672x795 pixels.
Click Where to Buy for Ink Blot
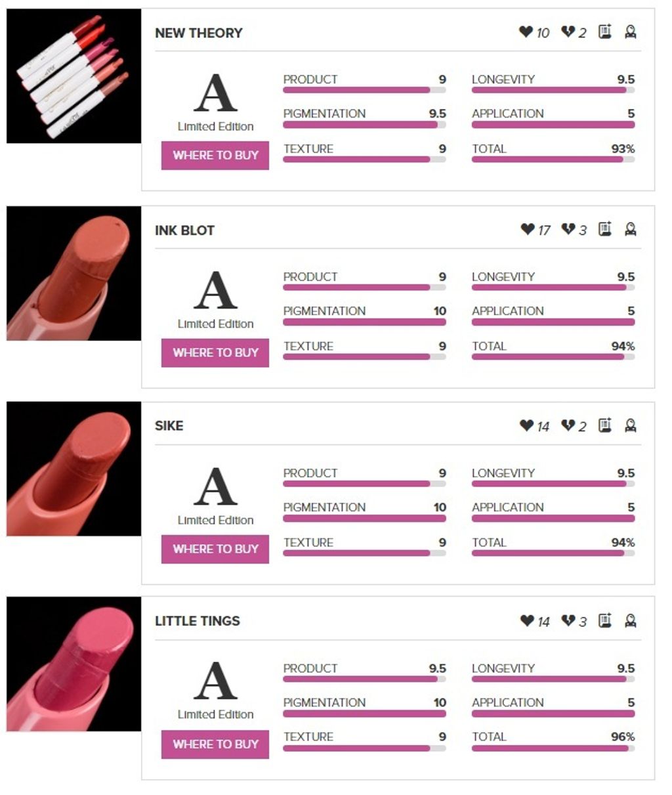[215, 353]
